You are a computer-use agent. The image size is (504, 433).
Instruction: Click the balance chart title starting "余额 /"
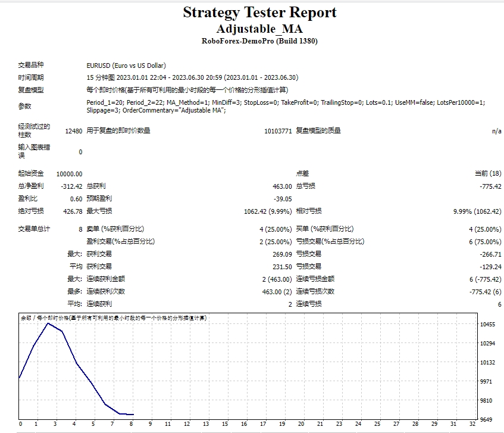(x=114, y=318)
